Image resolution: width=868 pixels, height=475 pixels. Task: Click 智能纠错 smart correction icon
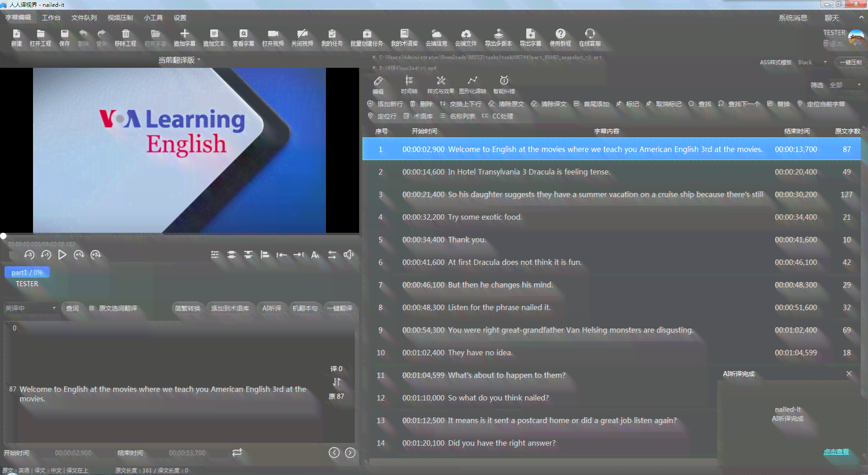pyautogui.click(x=504, y=85)
